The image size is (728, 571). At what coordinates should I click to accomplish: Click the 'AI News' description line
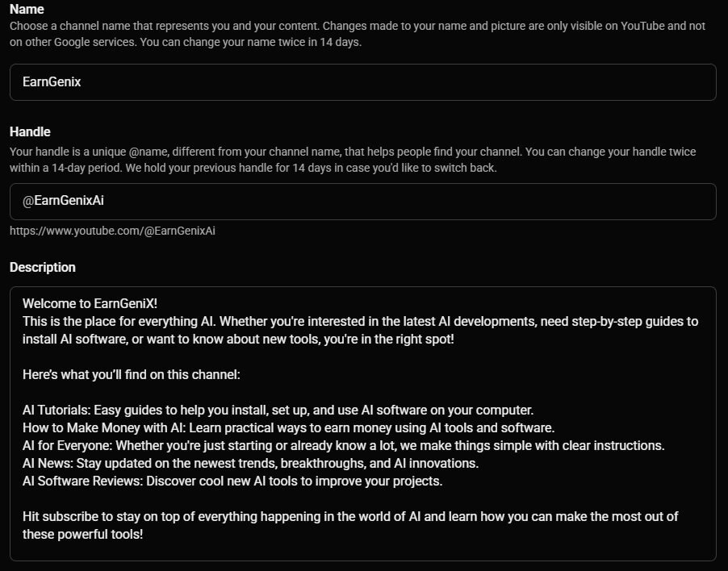pyautogui.click(x=251, y=463)
